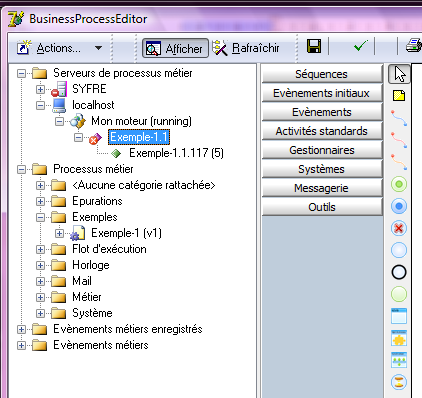The image size is (422, 398).
Task: Choose the red X circle tool
Action: coord(399,228)
